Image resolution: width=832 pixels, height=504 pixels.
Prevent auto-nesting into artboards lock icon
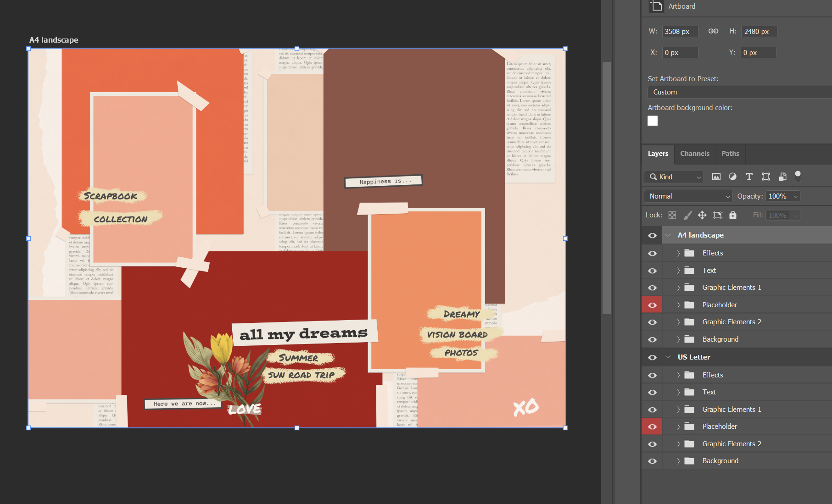(718, 215)
